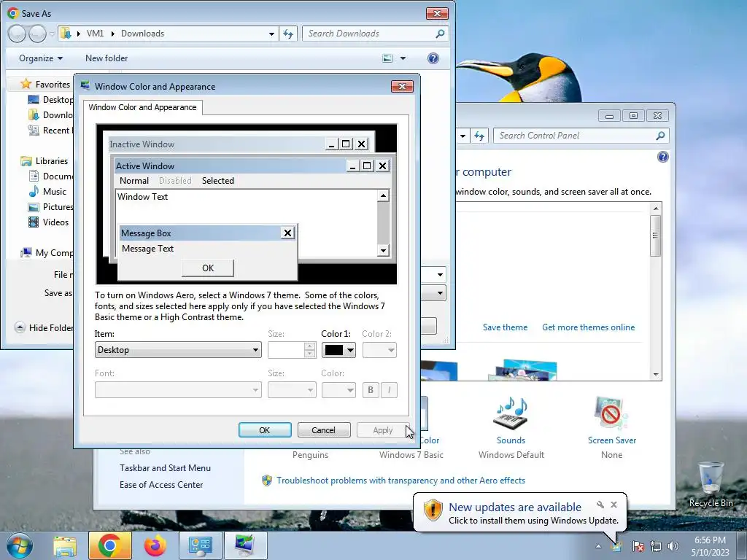The image size is (747, 560).
Task: Dismiss the update notification balloon
Action: click(x=614, y=505)
